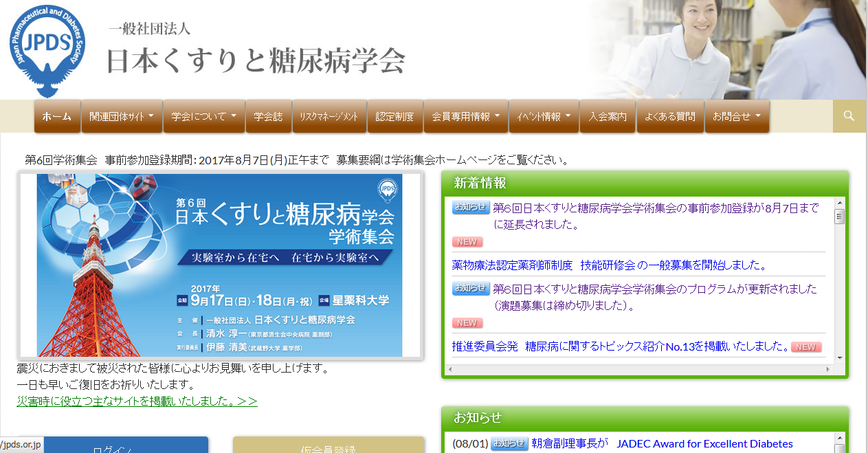
Task: Click お知らせ panel scrollbar up arrow
Action: point(839,439)
